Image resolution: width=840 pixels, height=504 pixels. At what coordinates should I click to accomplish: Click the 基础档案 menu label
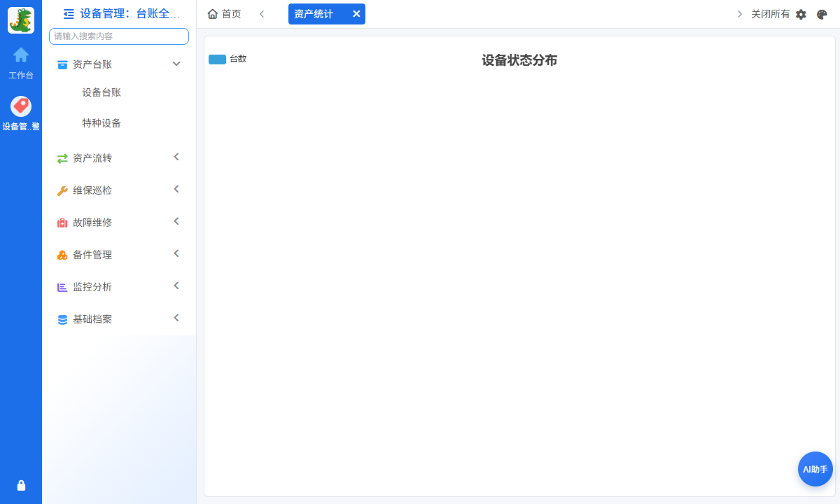click(92, 319)
